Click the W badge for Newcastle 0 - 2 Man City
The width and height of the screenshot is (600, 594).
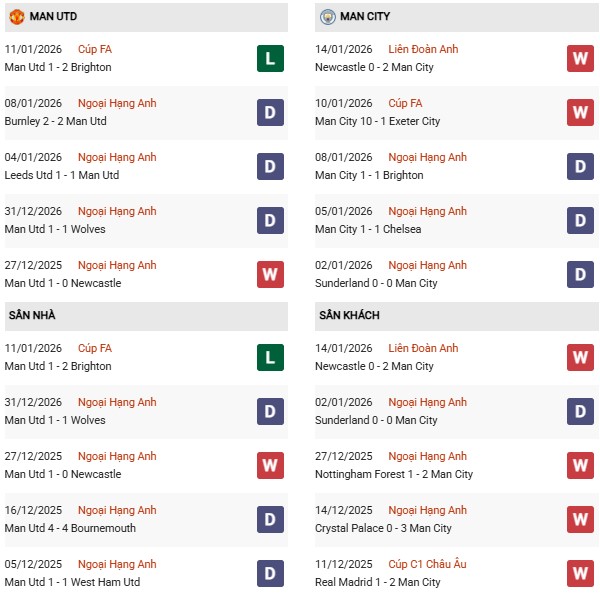pos(580,59)
